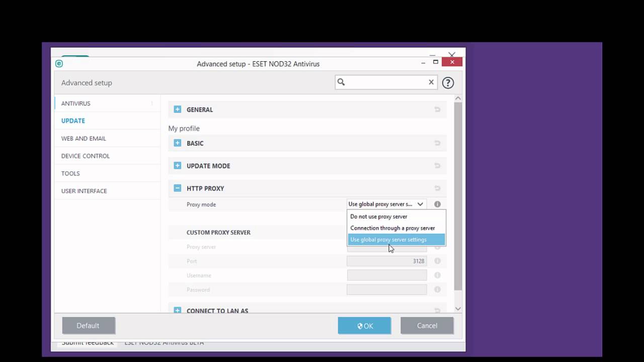Screen dimensions: 644x362
Task: Select Use global proxy server settings option
Action: tap(396, 240)
